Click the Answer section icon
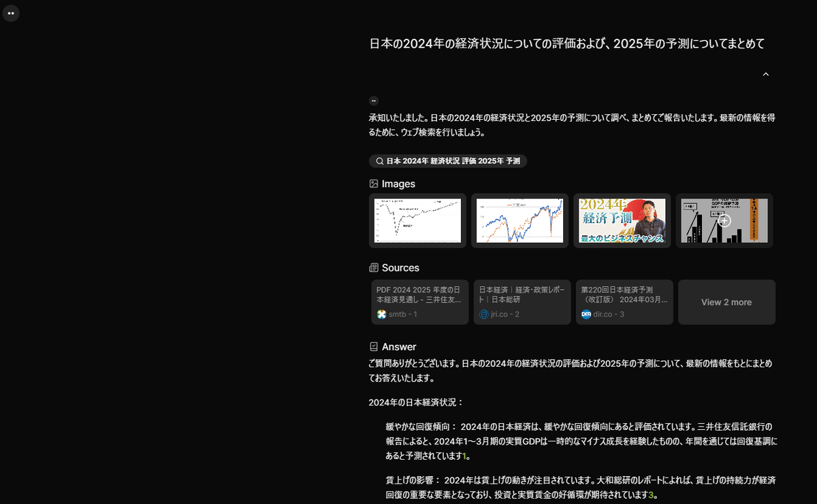 tap(374, 346)
